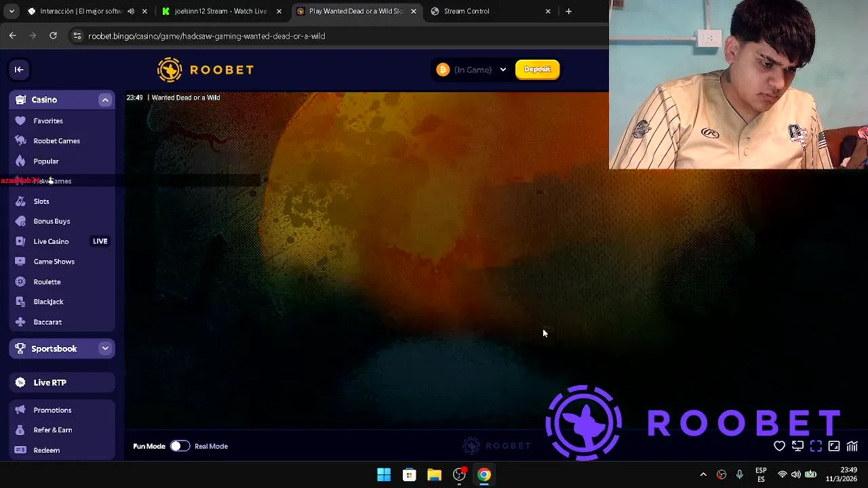Click the microphone tray icon
The image size is (868, 488).
click(740, 474)
